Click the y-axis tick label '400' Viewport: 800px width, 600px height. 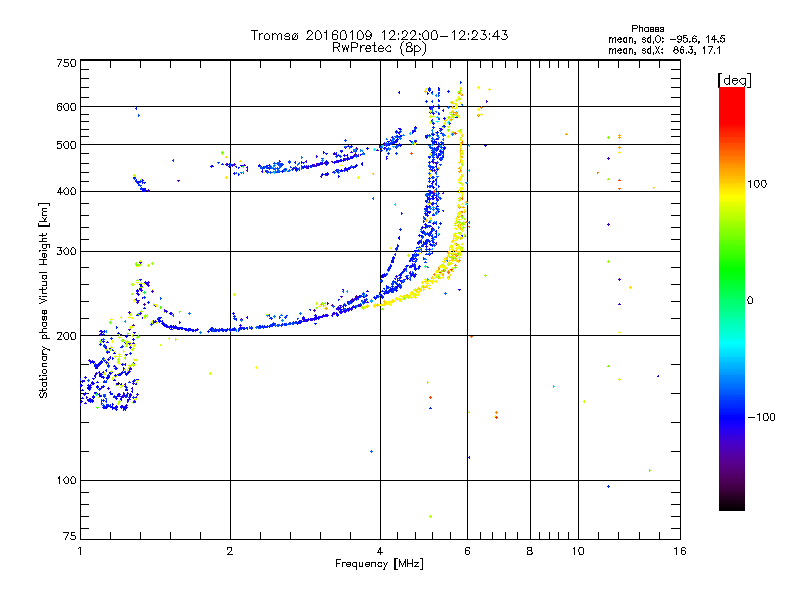pos(66,192)
